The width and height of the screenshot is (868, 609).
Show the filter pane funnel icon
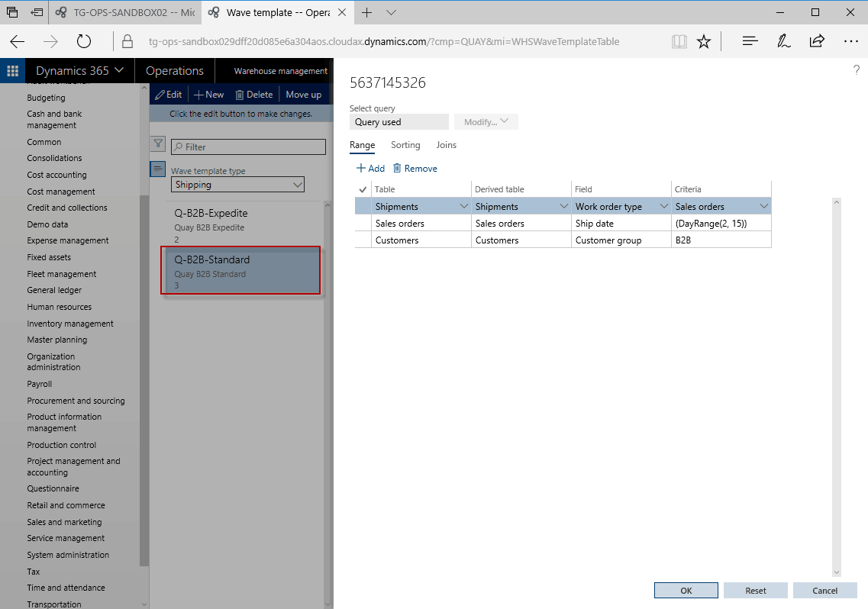point(158,143)
